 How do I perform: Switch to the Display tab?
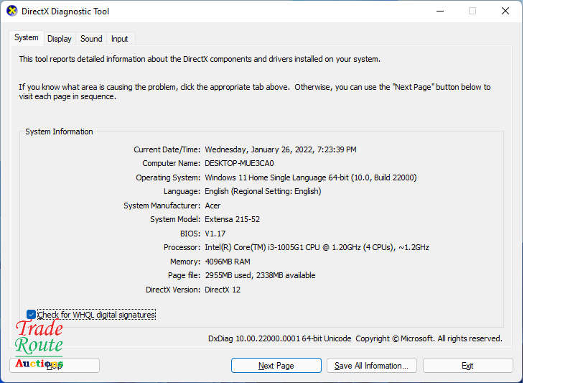(x=60, y=39)
